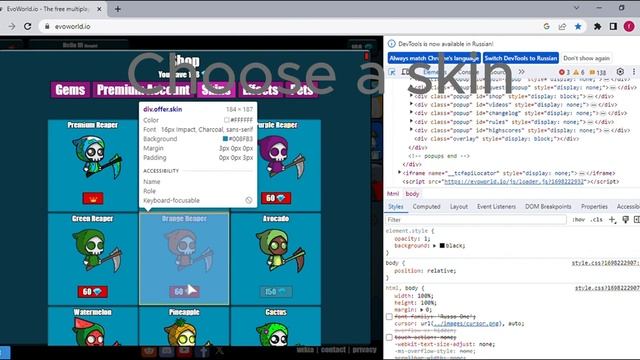Choose the Watermelon skin card
This screenshot has width=640, height=360.
pyautogui.click(x=93, y=327)
